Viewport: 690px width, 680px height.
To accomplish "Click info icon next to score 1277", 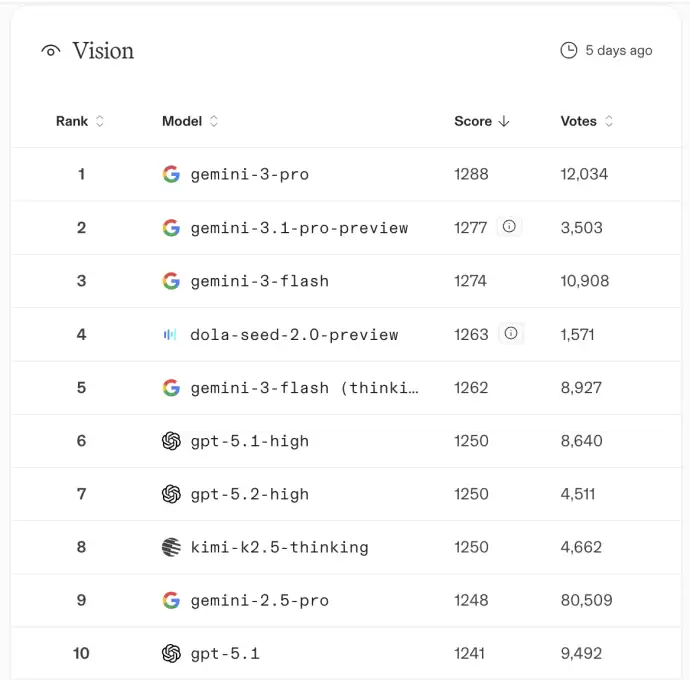I will (x=509, y=227).
